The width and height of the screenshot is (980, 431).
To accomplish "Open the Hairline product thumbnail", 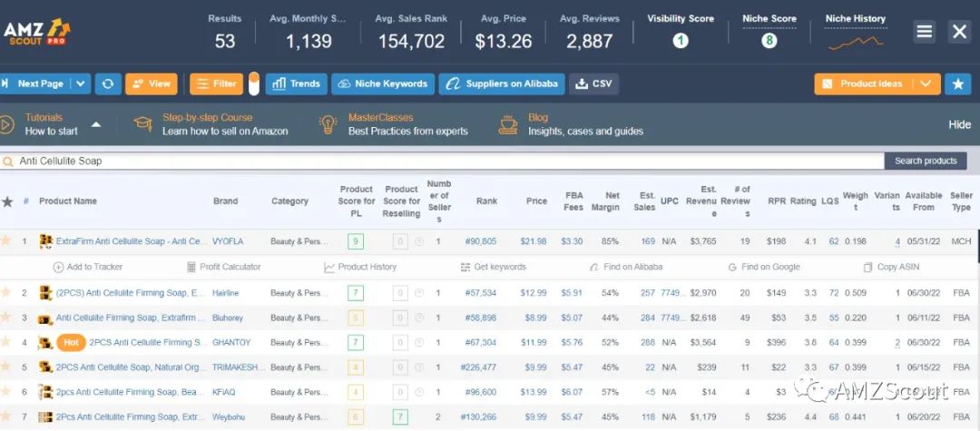I will pyautogui.click(x=45, y=292).
